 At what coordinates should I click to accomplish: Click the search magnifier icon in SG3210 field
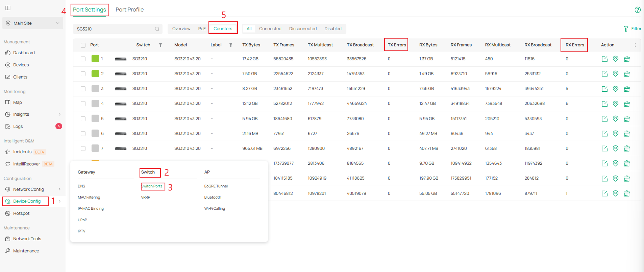[x=157, y=29]
